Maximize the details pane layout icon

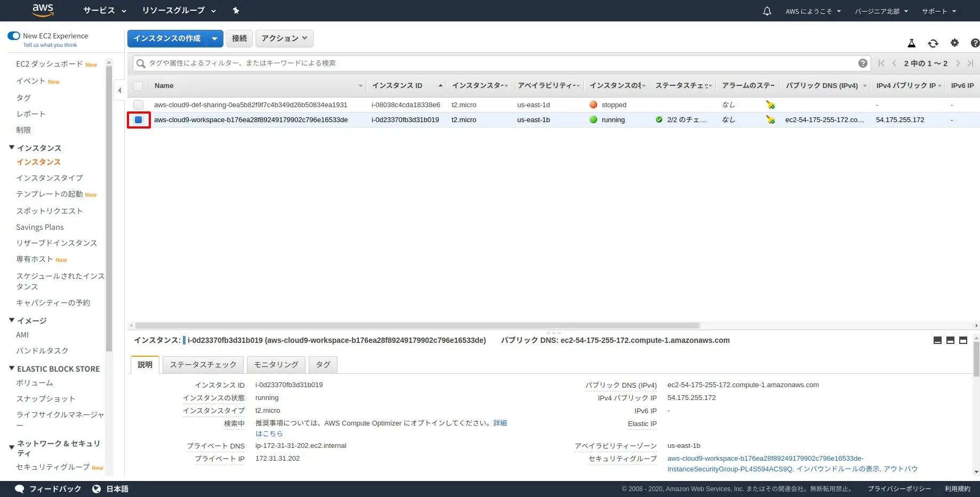pos(963,340)
